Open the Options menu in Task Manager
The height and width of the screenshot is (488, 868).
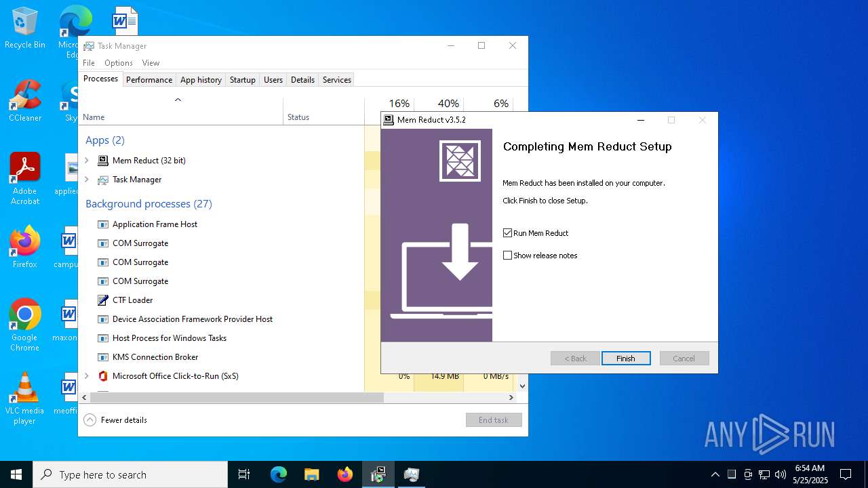click(x=119, y=63)
